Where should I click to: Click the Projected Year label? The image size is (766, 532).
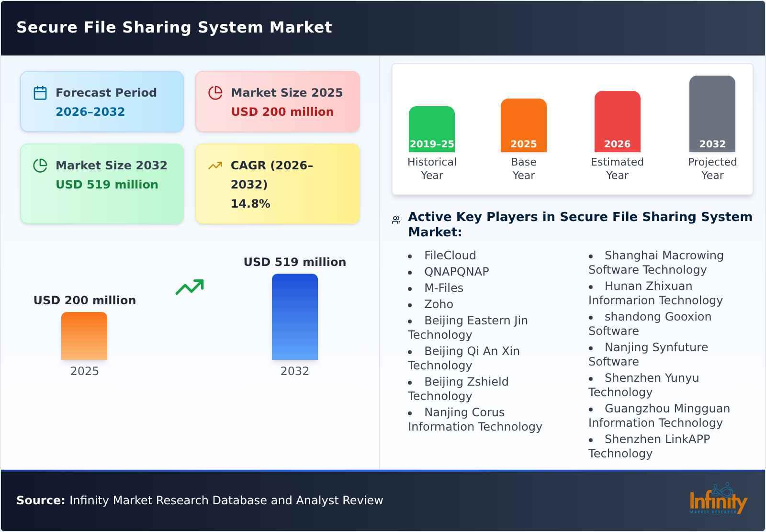point(712,168)
